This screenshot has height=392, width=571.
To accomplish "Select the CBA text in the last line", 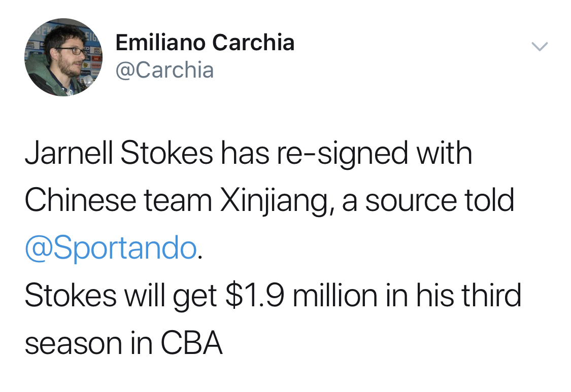I will (x=191, y=342).
